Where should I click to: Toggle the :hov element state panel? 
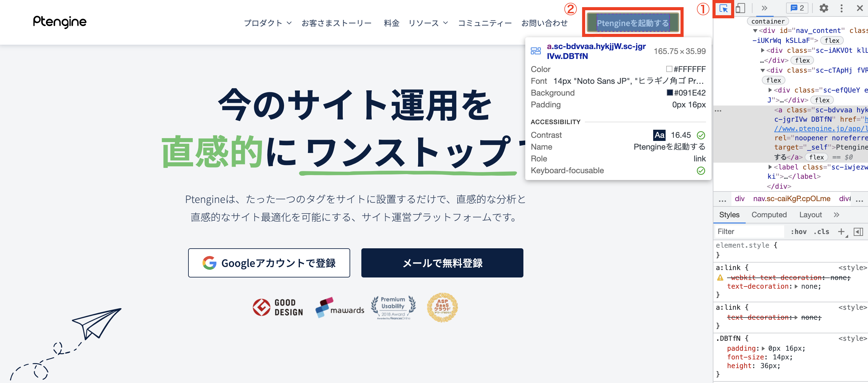coord(798,232)
